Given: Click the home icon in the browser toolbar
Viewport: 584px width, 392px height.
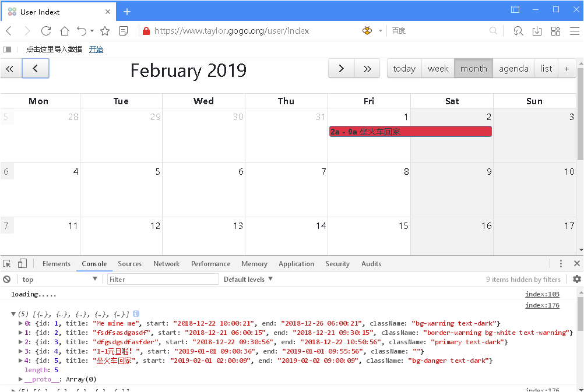Looking at the screenshot, I should click(64, 30).
